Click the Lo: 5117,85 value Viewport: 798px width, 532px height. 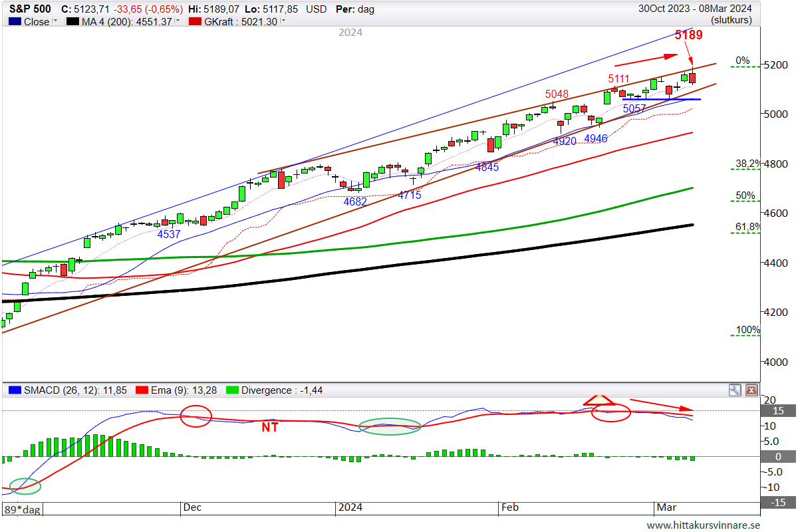click(x=270, y=9)
